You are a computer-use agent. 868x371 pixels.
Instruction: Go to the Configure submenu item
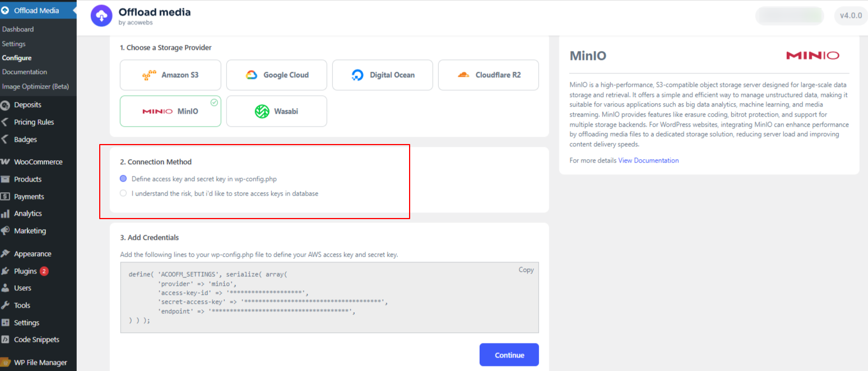click(x=17, y=58)
